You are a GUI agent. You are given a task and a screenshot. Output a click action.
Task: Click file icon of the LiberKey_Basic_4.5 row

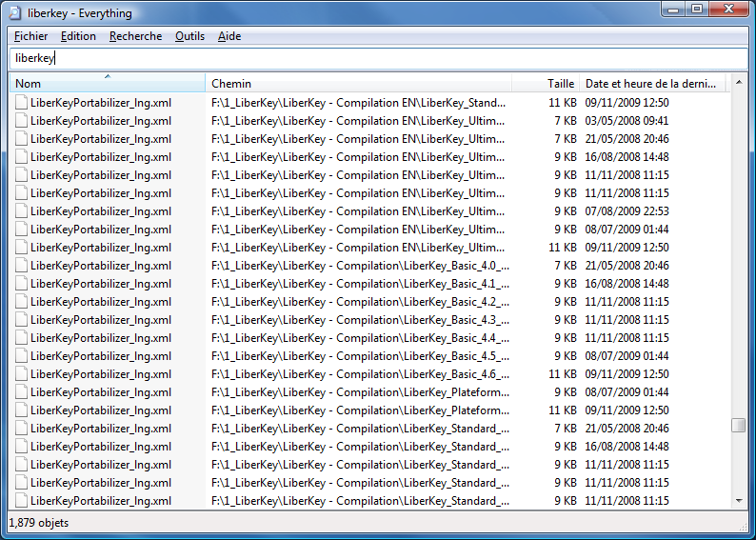(21, 356)
